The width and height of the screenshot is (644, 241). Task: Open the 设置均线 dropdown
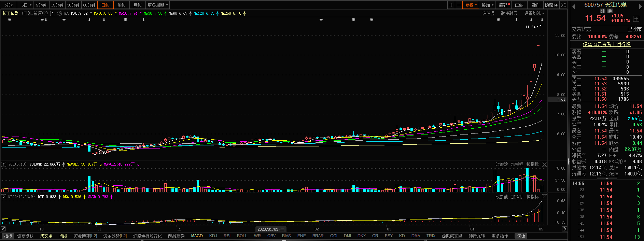point(534,13)
